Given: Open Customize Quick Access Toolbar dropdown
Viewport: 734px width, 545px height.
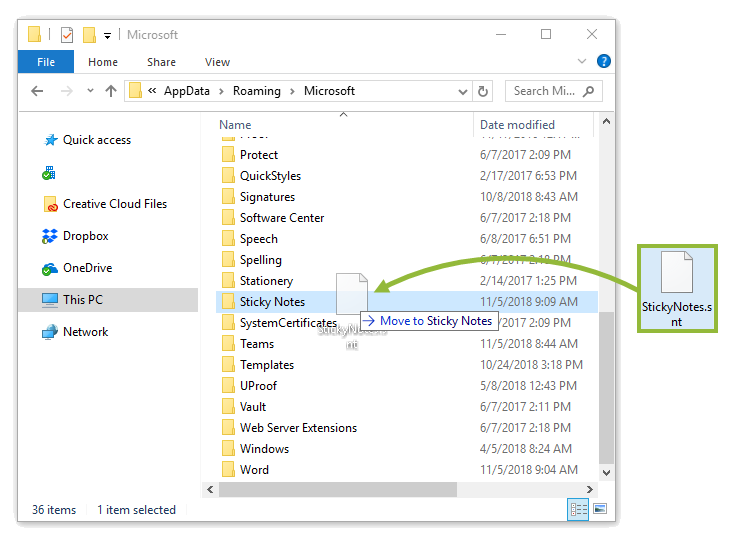Looking at the screenshot, I should (x=107, y=36).
